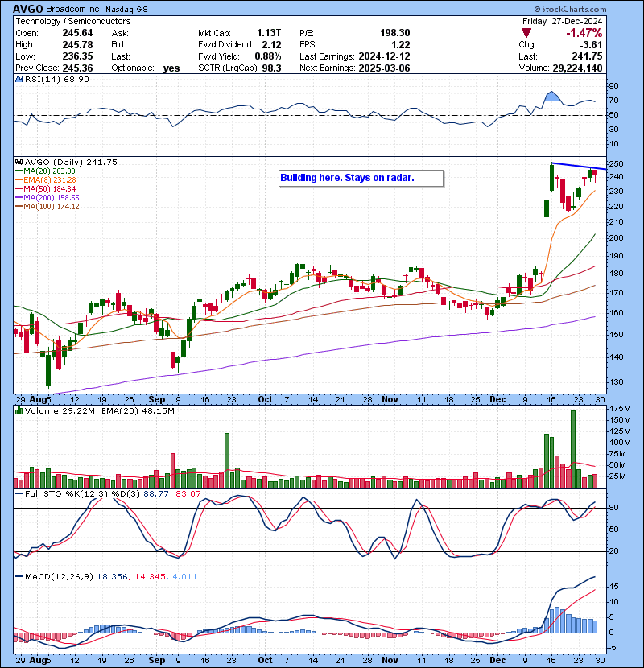Click the MACD histogram value 4.011
Screen dimensions: 644x668
pos(185,576)
